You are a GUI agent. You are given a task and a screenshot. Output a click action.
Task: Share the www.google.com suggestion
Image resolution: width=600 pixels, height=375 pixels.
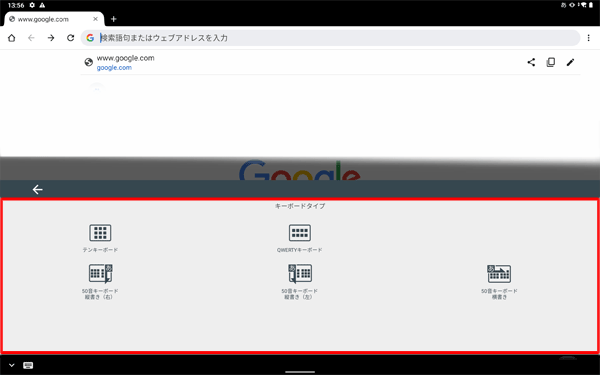[x=531, y=62]
